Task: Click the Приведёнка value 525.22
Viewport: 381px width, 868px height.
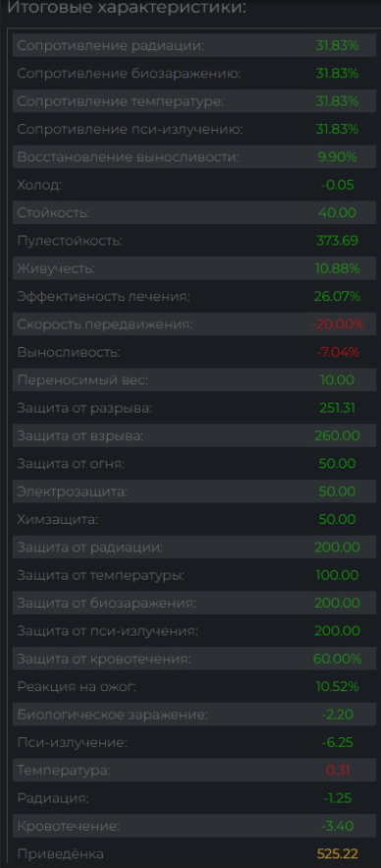Action: tap(338, 853)
